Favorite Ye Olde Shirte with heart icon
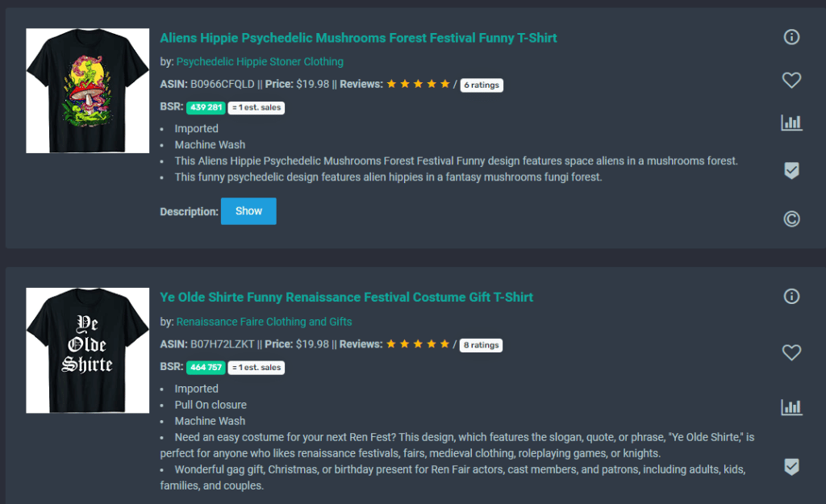 [x=791, y=352]
